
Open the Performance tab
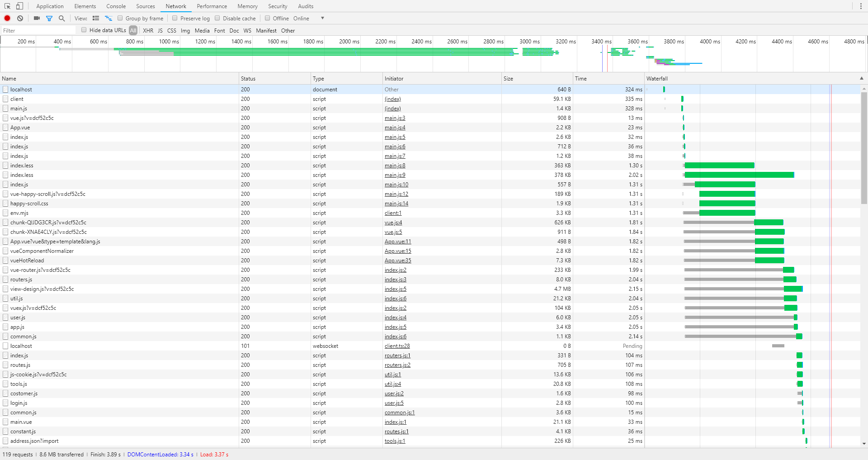212,6
